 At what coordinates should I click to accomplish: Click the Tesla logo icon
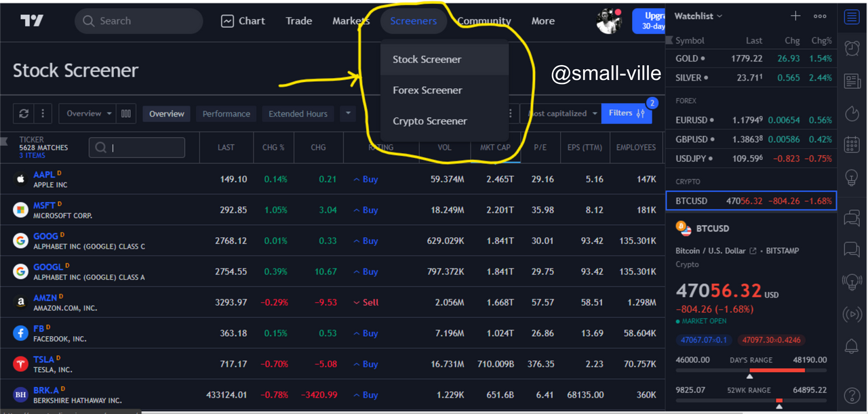(x=20, y=364)
